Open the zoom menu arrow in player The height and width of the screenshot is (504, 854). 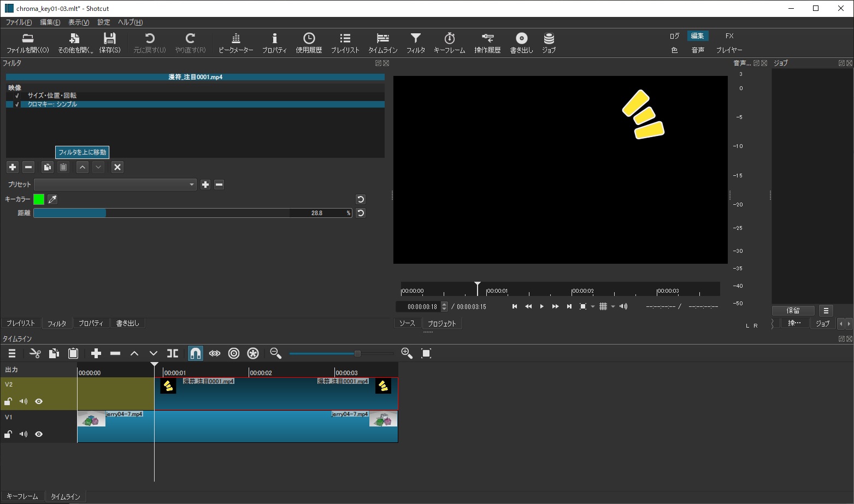tap(593, 306)
